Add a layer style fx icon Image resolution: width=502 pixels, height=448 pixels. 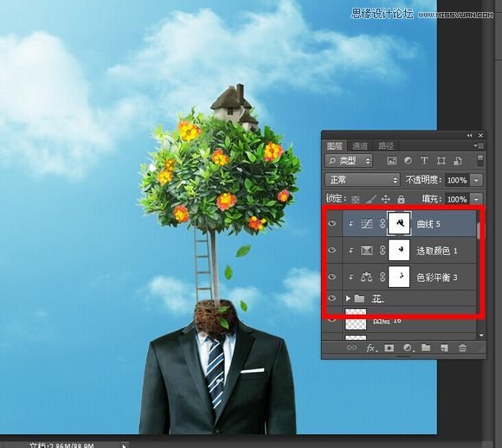point(371,348)
